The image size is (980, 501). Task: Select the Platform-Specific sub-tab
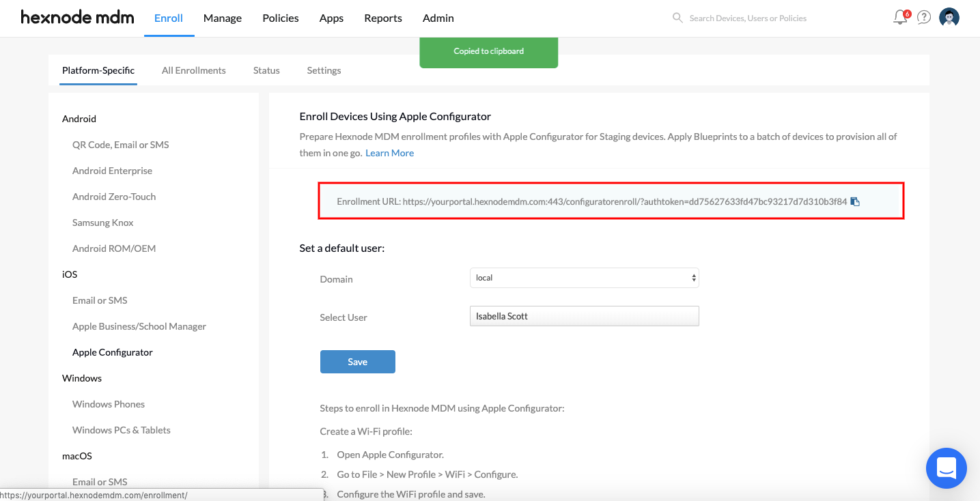(x=98, y=70)
